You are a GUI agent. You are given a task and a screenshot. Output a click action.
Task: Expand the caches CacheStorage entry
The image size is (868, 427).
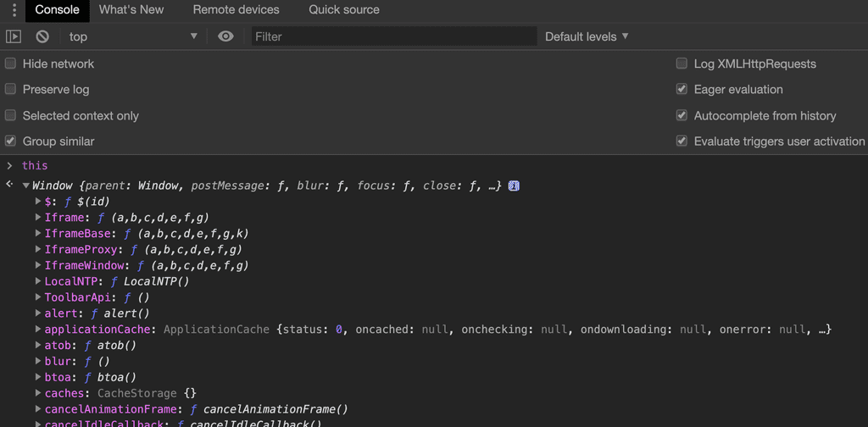point(38,394)
